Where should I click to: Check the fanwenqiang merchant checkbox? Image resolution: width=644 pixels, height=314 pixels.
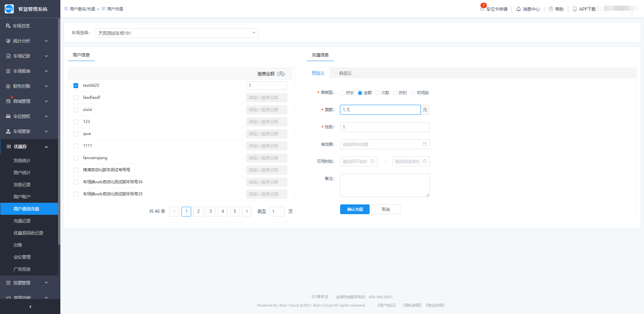click(x=76, y=158)
